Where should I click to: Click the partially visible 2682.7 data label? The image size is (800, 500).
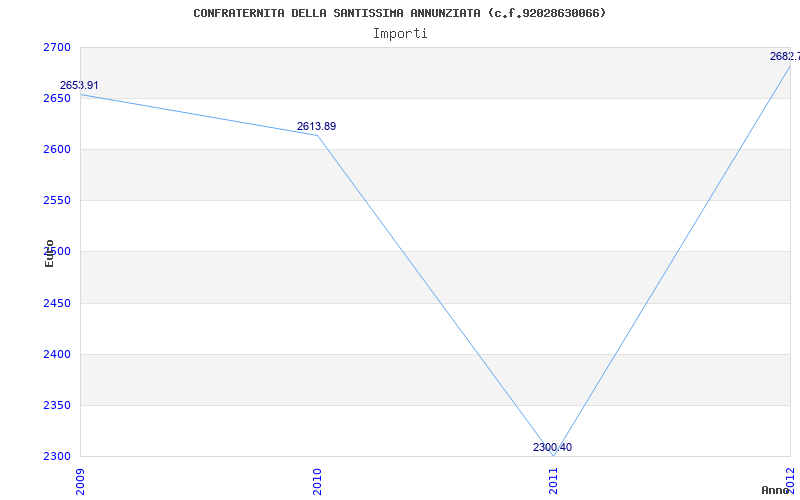click(x=785, y=56)
